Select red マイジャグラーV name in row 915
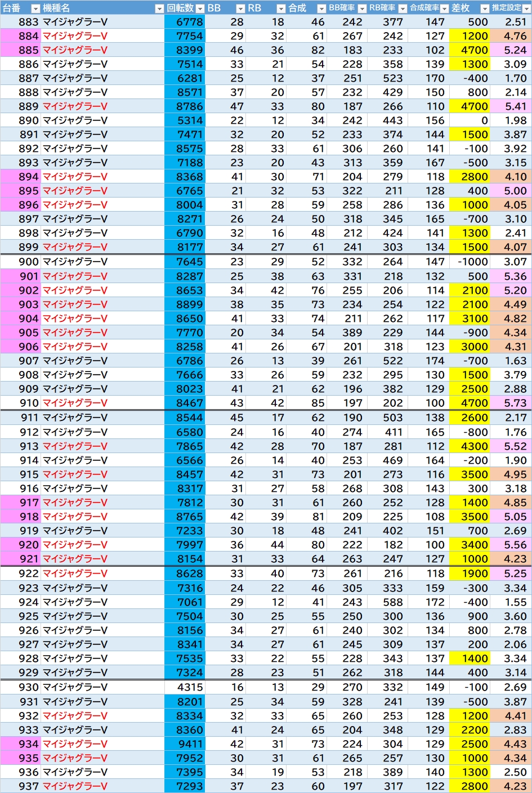The height and width of the screenshot is (793, 532). 75,474
